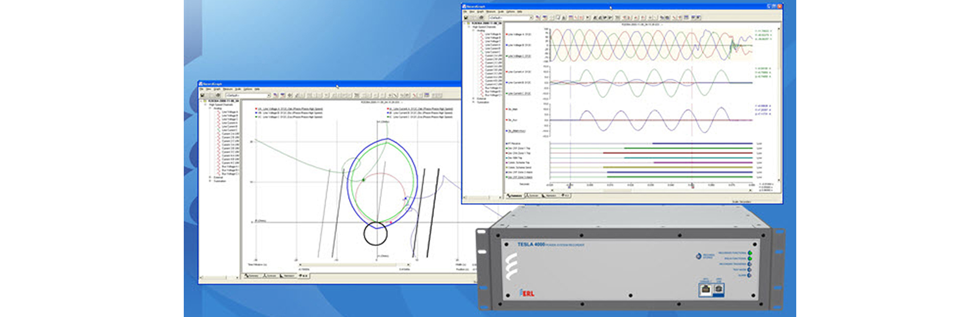The image size is (980, 317).
Task: Expand Summation node in waveform window tree
Action: tap(473, 102)
